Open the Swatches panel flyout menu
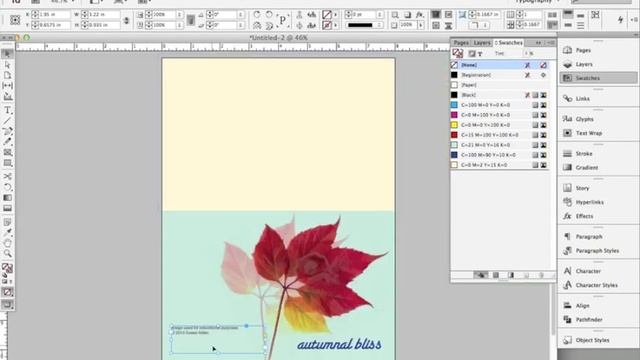The image size is (640, 360). click(x=551, y=42)
